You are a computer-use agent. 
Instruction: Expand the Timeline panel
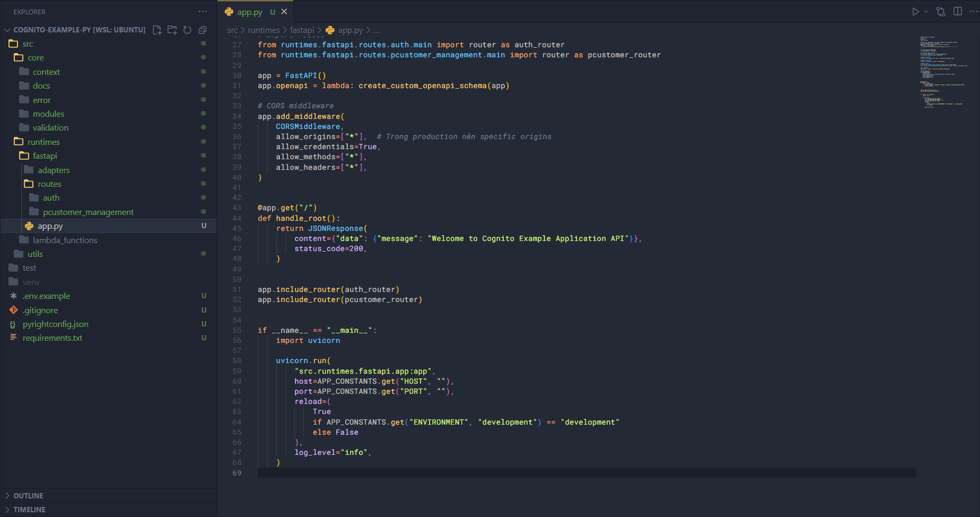[x=29, y=510]
